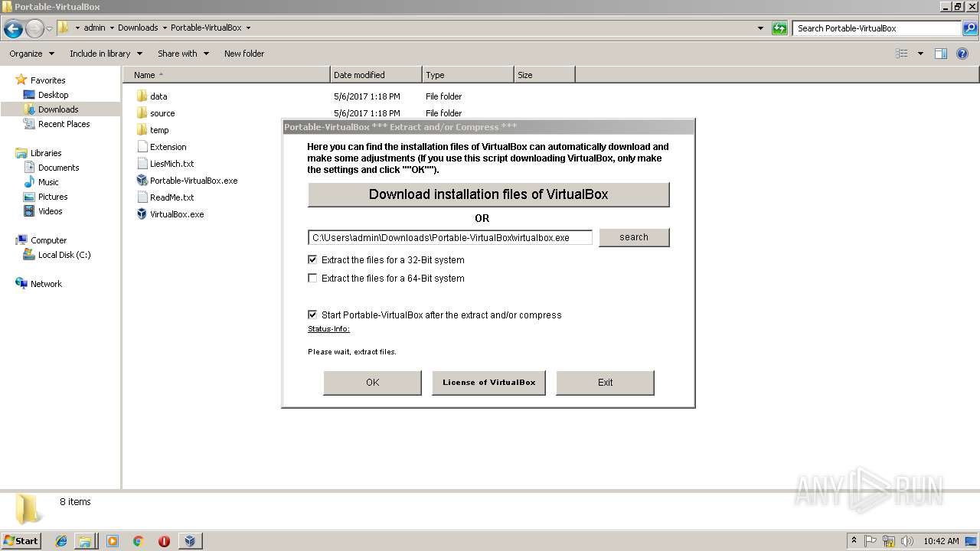This screenshot has width=980, height=551.
Task: Click the Forward navigation arrow in Explorer
Action: pyautogui.click(x=34, y=29)
